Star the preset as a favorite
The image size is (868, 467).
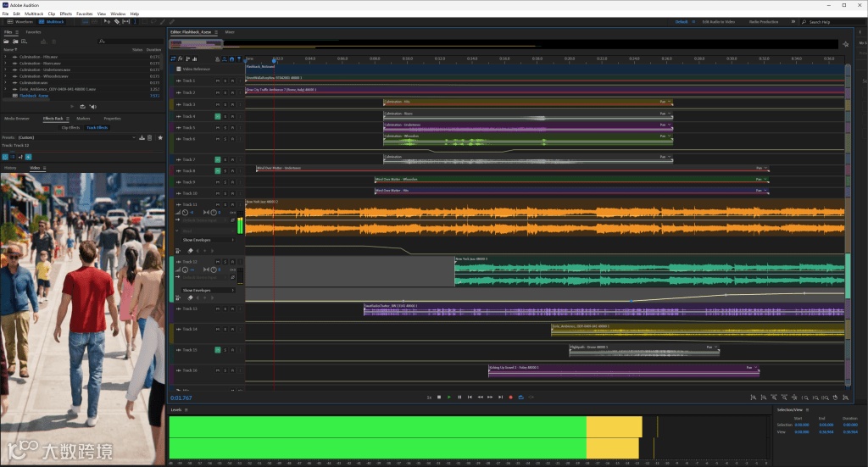pyautogui.click(x=160, y=137)
